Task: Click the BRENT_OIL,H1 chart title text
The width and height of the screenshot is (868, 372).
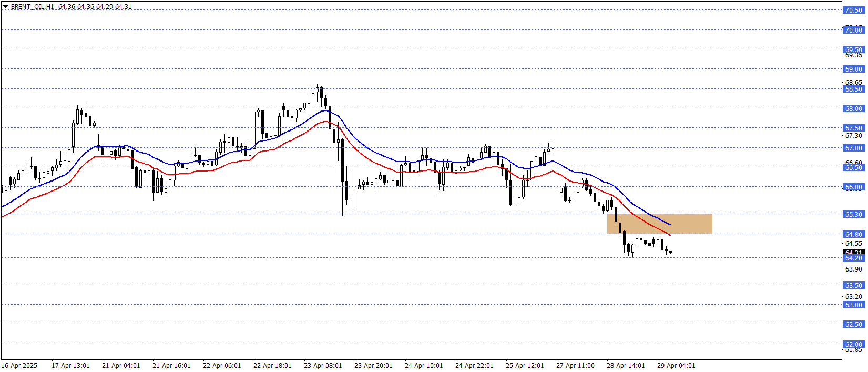Action: 33,7
